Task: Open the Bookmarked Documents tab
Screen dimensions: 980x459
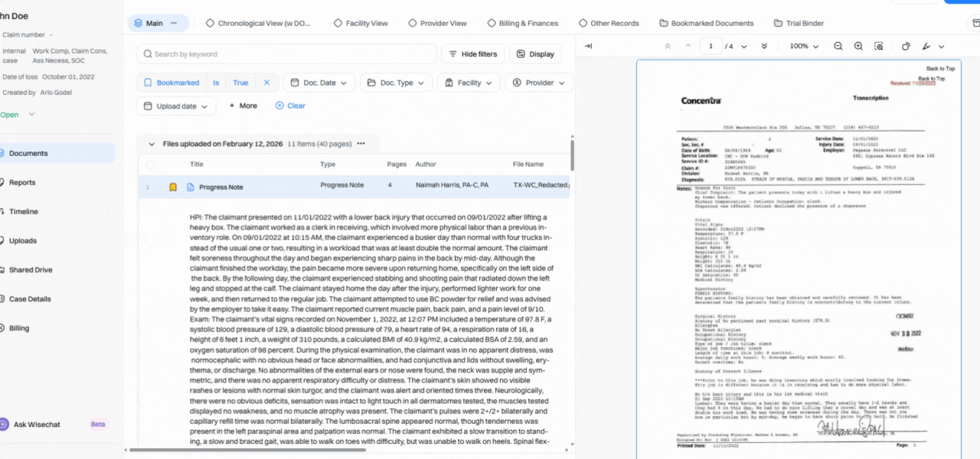Action: pyautogui.click(x=707, y=23)
